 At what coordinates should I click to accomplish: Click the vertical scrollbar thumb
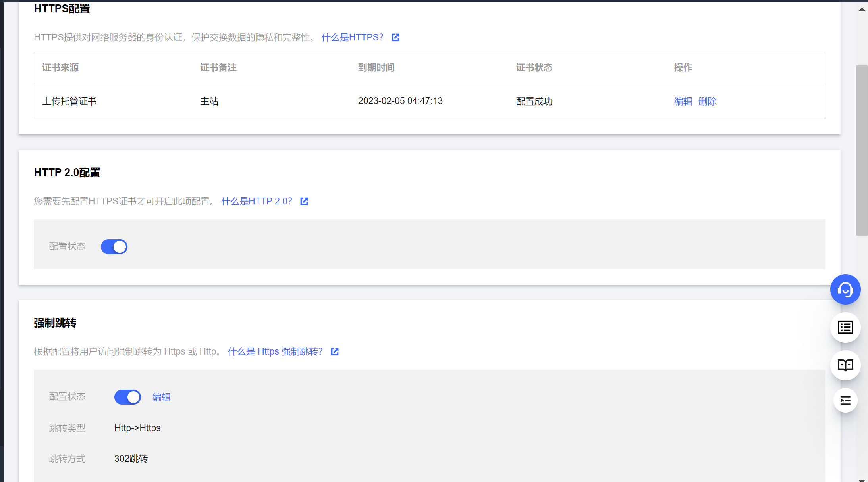862,151
